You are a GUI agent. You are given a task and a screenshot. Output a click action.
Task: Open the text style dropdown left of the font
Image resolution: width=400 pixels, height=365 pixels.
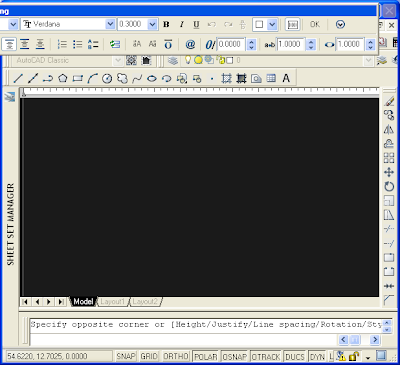point(13,24)
